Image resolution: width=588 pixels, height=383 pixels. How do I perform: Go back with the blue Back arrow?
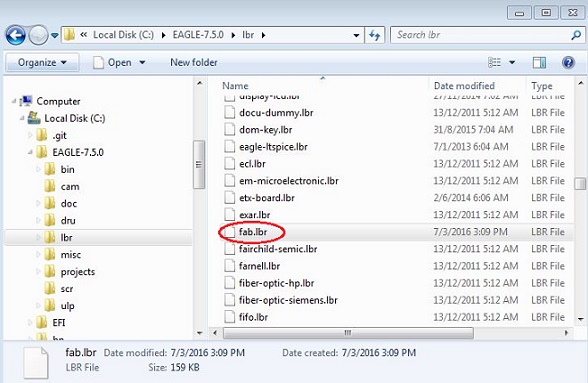pos(15,36)
